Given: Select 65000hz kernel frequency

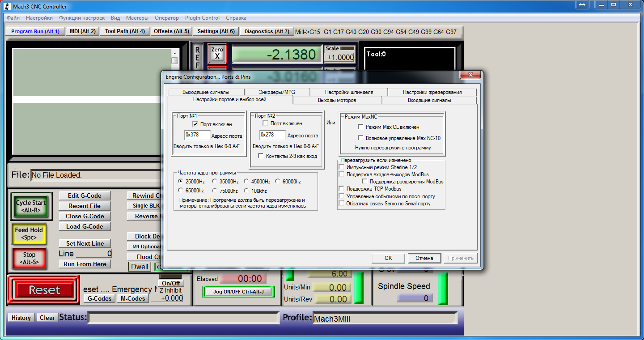Looking at the screenshot, I should point(181,191).
